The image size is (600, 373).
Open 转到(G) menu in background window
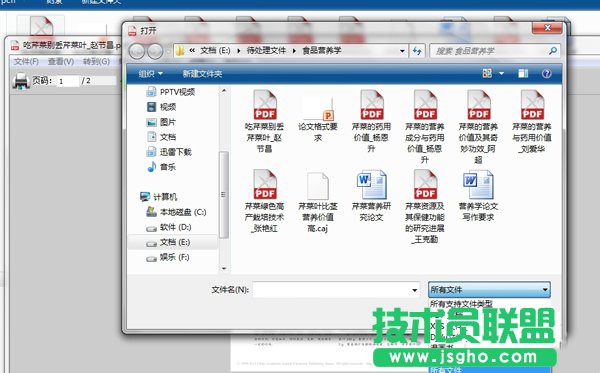click(x=96, y=62)
